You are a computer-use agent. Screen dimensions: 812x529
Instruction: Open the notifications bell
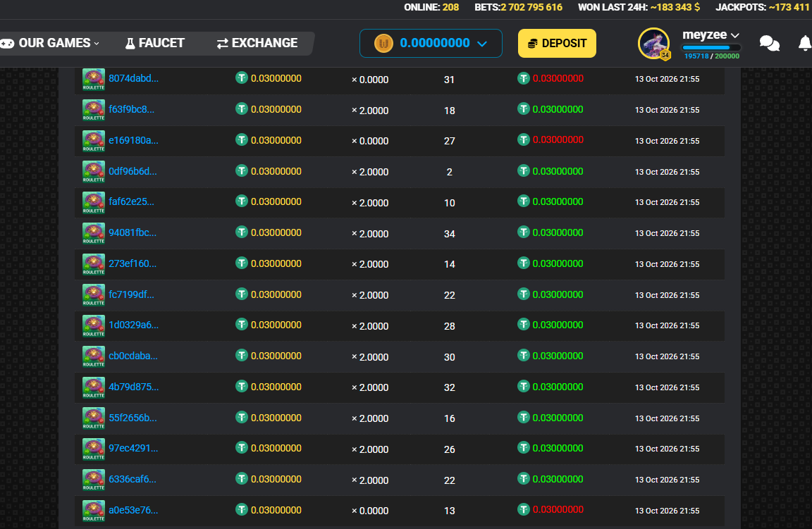(805, 43)
